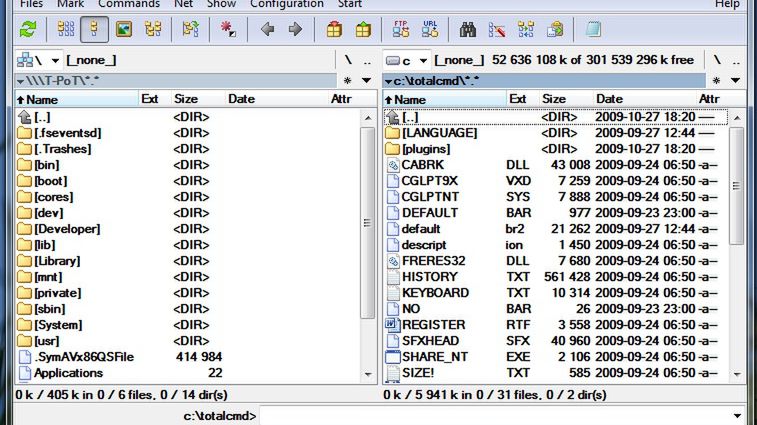Open right panel directory history dropdown arrow
The height and width of the screenshot is (425, 757).
pos(735,81)
